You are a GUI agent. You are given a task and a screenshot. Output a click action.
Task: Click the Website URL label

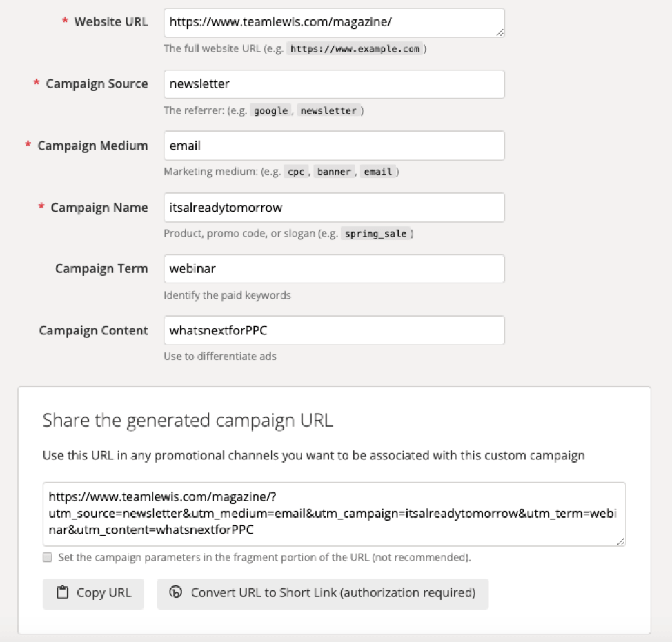pyautogui.click(x=110, y=22)
